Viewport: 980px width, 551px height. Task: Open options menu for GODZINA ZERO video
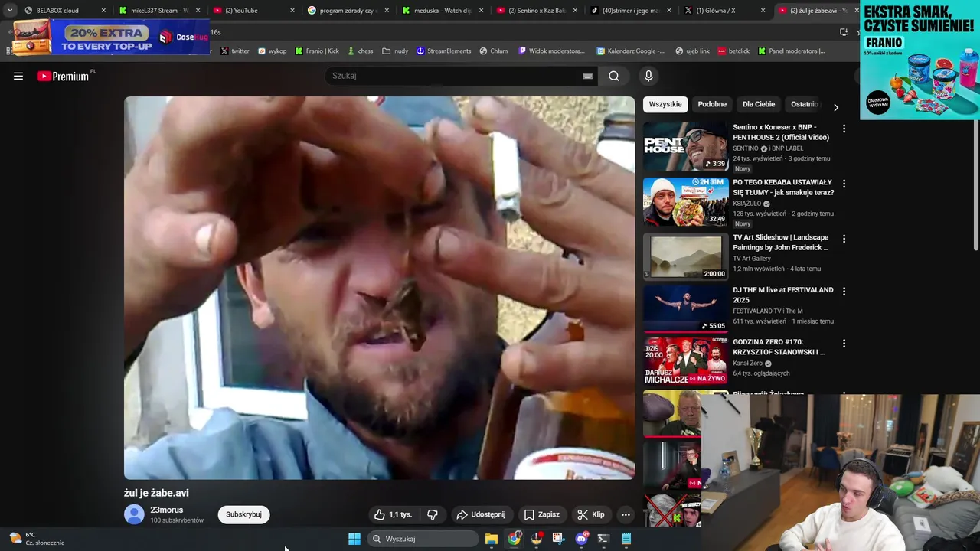click(x=844, y=344)
